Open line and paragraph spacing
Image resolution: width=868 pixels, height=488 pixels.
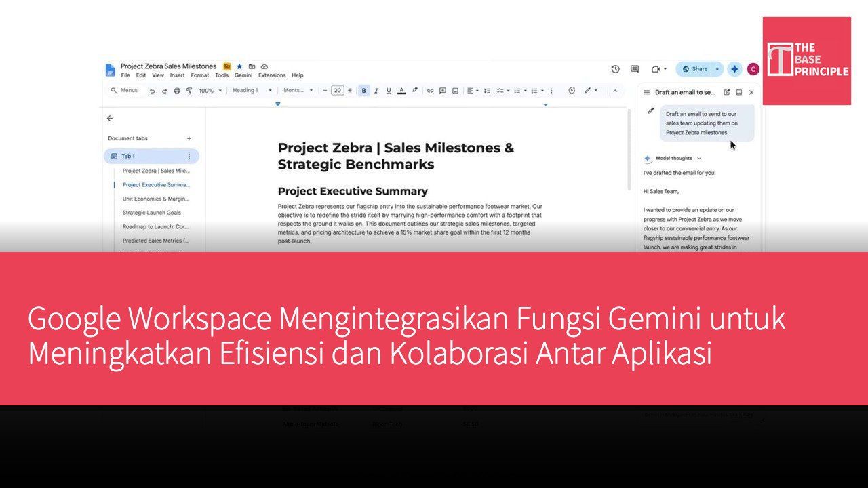coord(487,90)
